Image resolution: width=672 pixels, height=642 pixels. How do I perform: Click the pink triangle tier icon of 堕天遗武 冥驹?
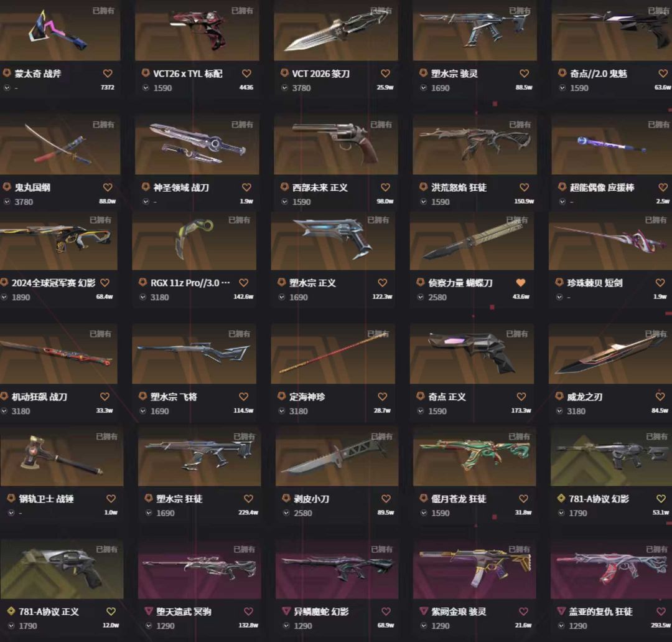tap(149, 611)
